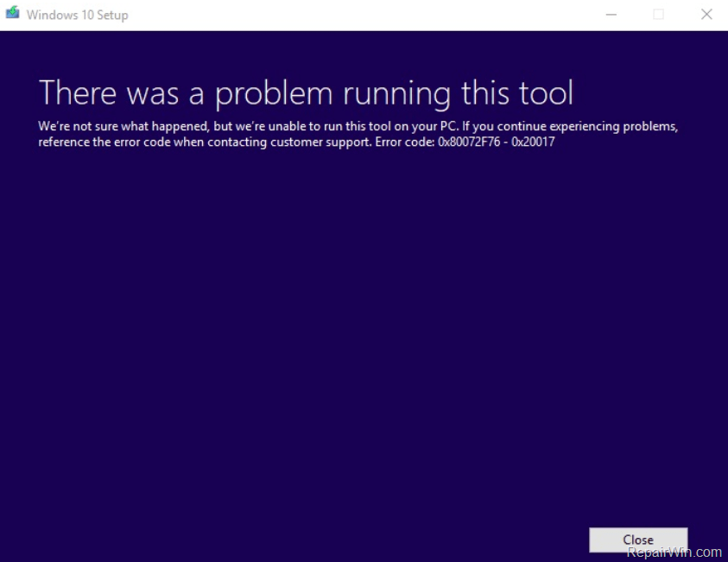This screenshot has width=728, height=562.
Task: Click the 'Windows 10 Setup' title text
Action: tap(78, 15)
